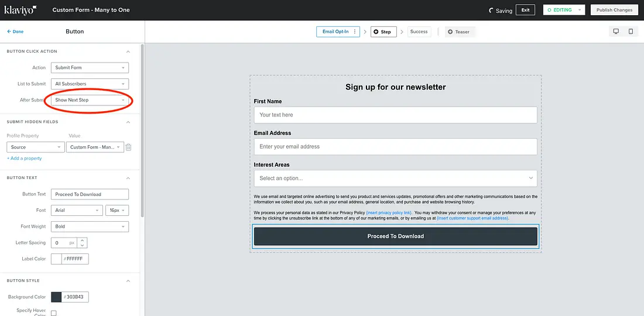
Task: Open the Background Color swatch
Action: pyautogui.click(x=57, y=297)
